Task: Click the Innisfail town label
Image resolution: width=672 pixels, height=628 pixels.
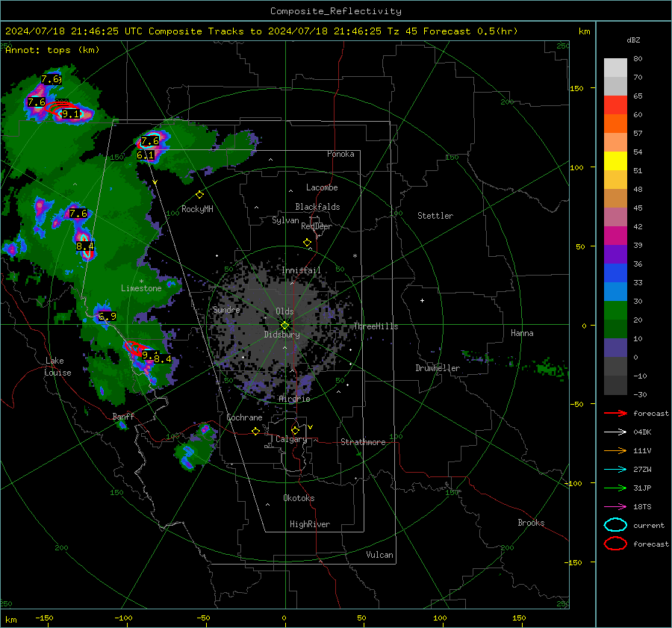Action: [x=301, y=270]
